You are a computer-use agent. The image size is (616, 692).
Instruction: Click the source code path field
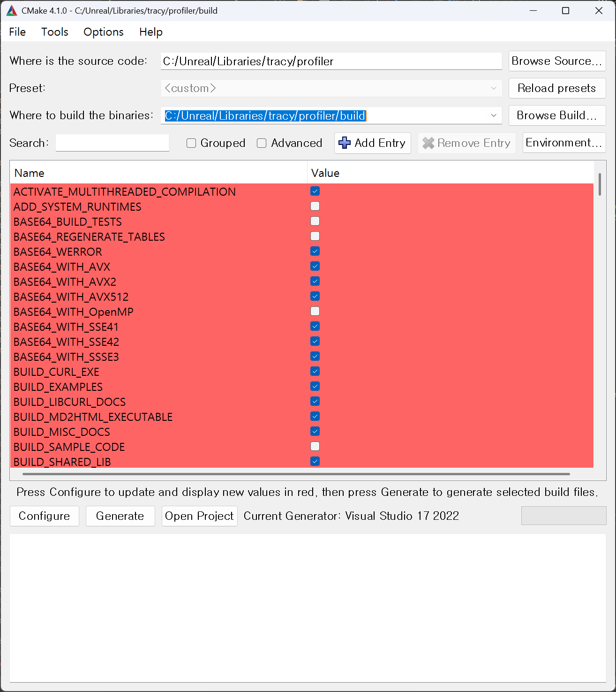(x=331, y=61)
